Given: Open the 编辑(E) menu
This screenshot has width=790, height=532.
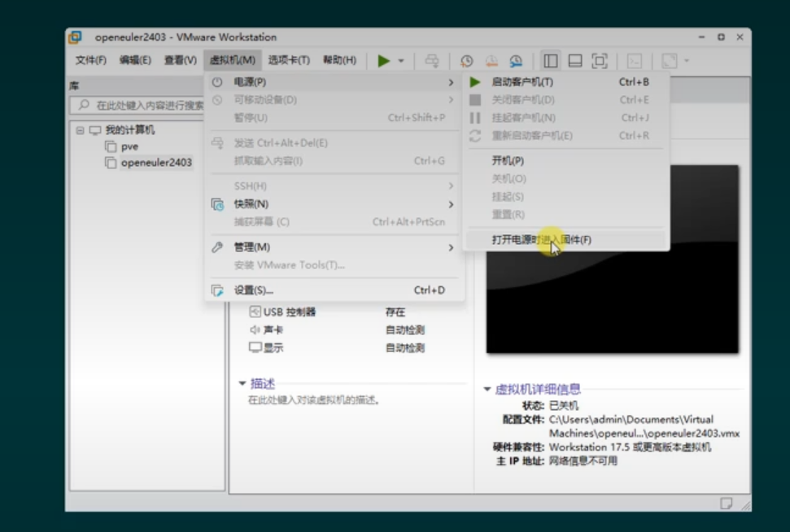Looking at the screenshot, I should tap(135, 60).
